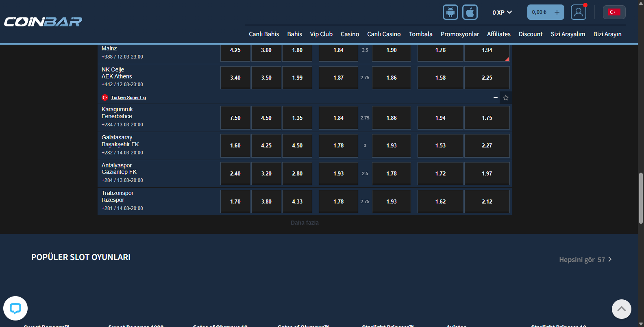Open the live chat support bubble
644x327 pixels.
tap(15, 308)
